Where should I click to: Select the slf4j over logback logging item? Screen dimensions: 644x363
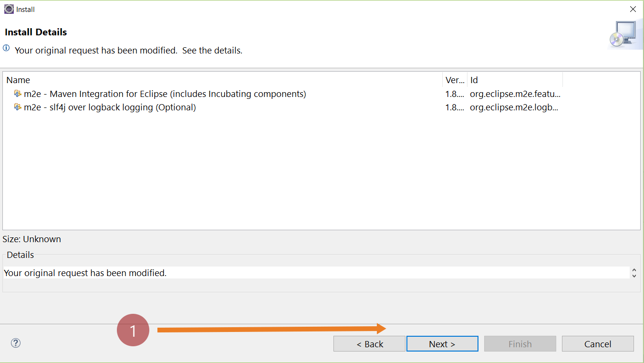tap(110, 107)
